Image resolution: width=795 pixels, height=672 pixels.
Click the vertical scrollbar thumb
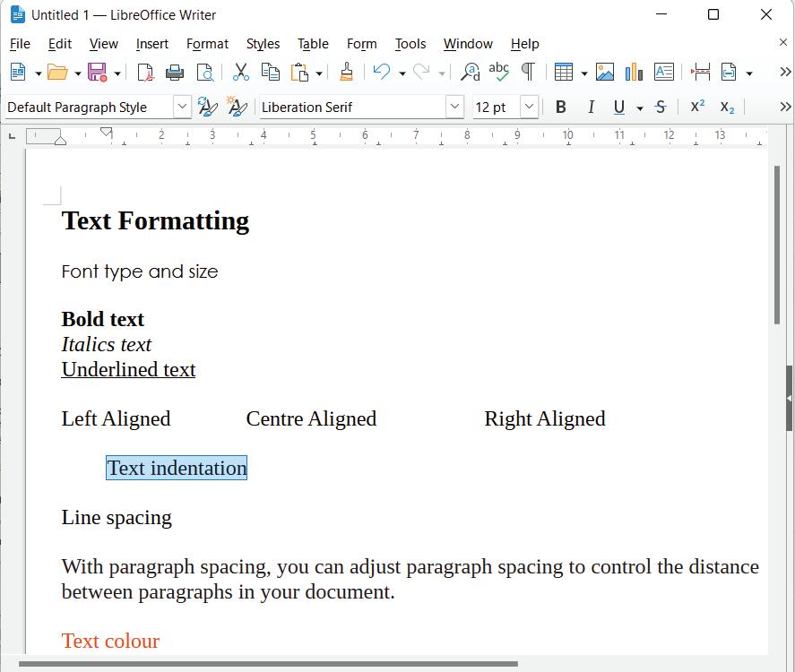(x=777, y=245)
